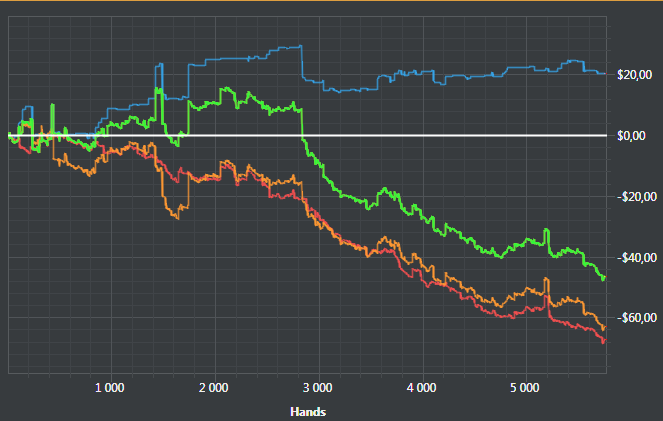
Task: Click the 3 000 hands axis label
Action: pos(318,388)
